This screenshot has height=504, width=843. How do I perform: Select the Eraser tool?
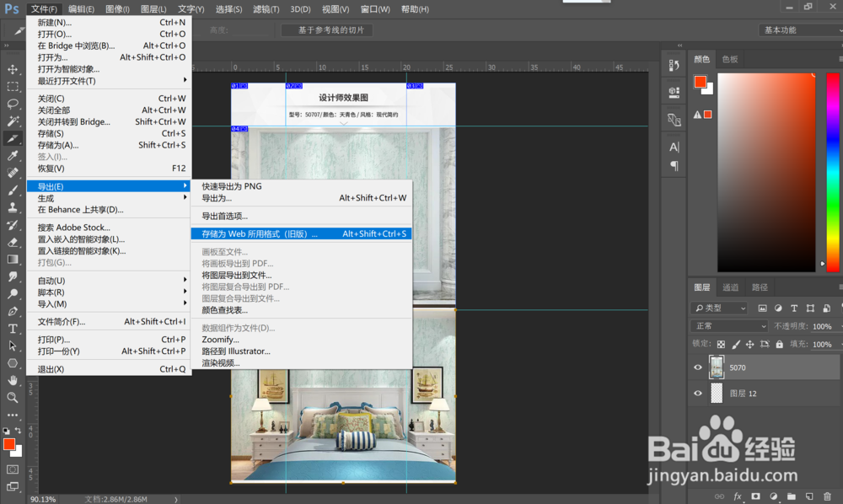click(x=13, y=242)
